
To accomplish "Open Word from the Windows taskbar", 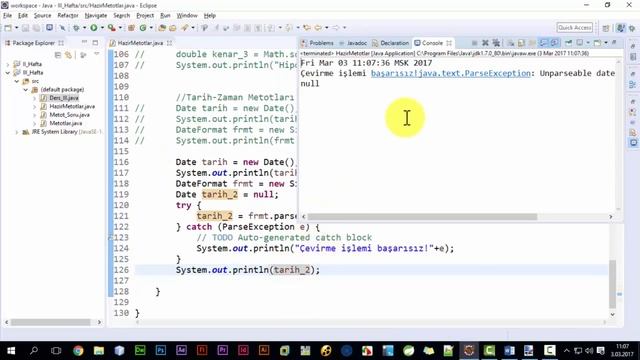I will point(509,350).
